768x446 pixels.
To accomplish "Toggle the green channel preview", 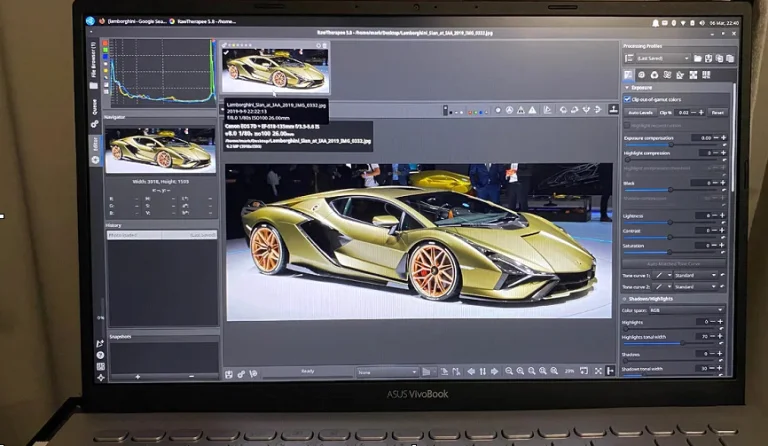I will (476, 112).
